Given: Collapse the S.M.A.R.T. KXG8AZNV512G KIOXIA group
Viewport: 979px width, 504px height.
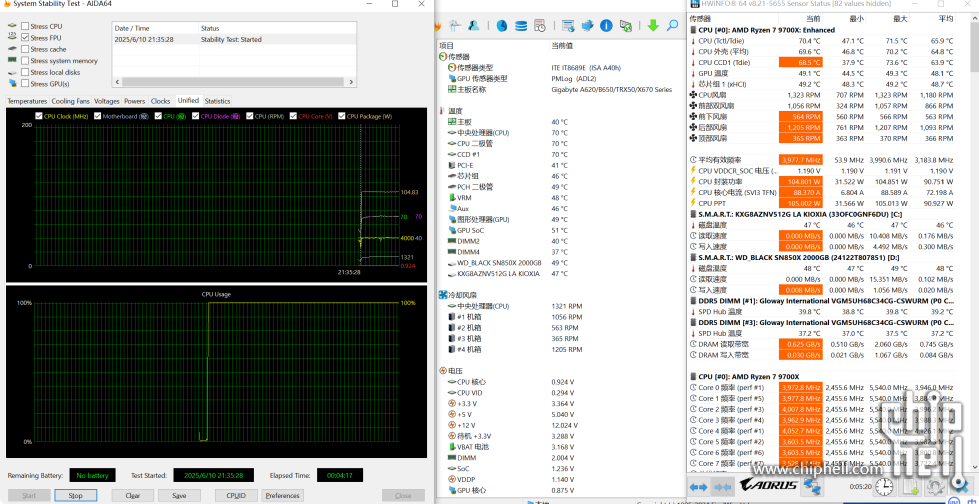Looking at the screenshot, I should [694, 214].
